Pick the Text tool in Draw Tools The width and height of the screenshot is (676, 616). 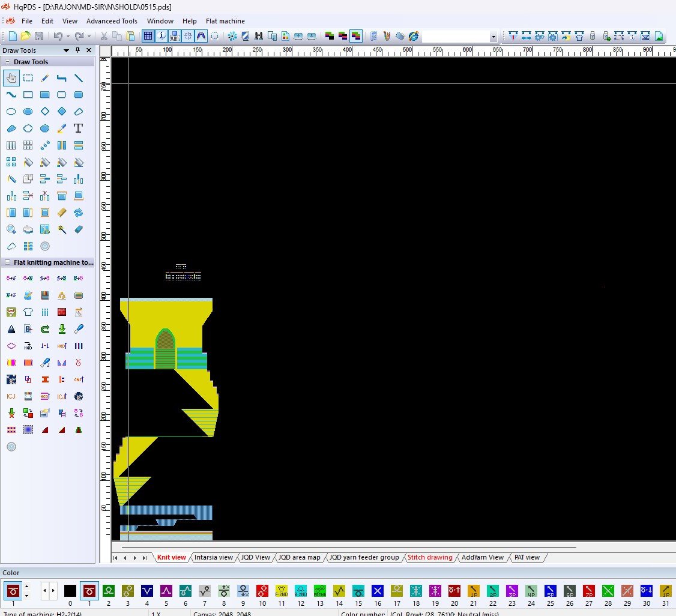[78, 128]
